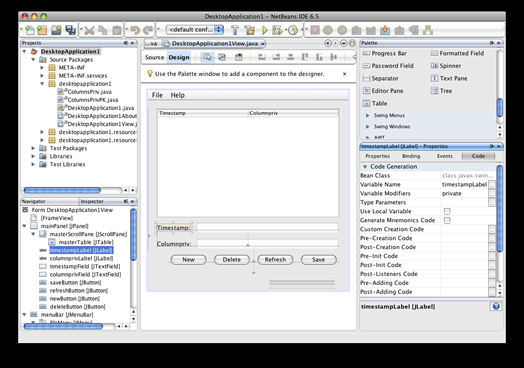This screenshot has height=368, width=524.
Task: Click the Refresh button in the form
Action: coord(275,260)
